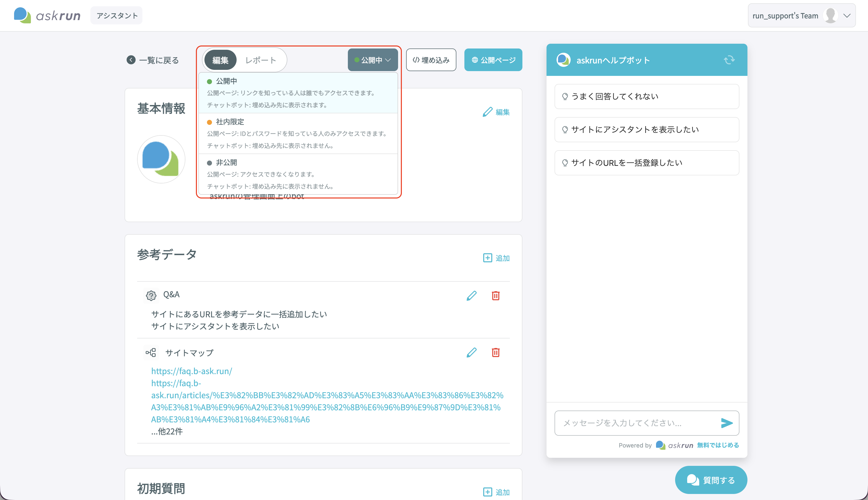Edit the サイトマップ entry with the pencil icon
Image resolution: width=868 pixels, height=500 pixels.
[x=472, y=352]
